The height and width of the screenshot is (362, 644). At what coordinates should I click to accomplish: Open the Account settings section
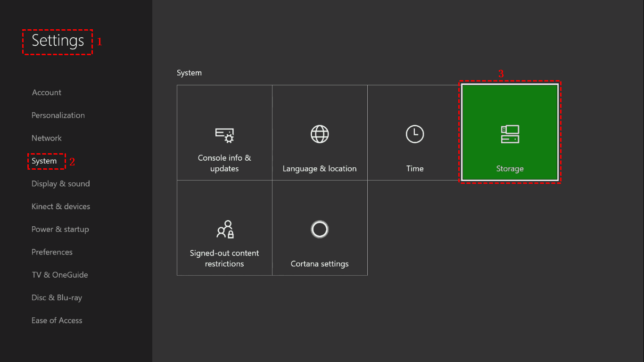coord(46,92)
